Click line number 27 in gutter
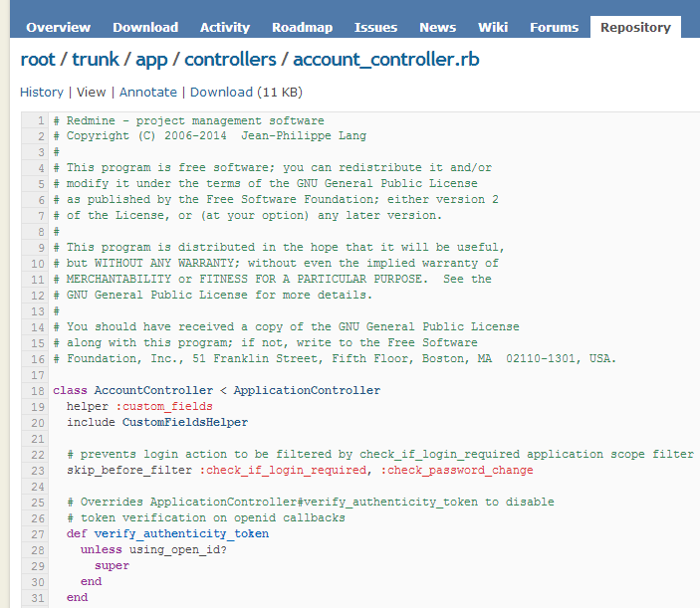The image size is (700, 608). [x=38, y=534]
